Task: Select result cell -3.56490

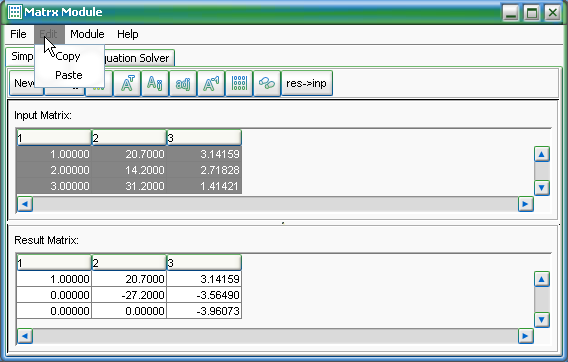Action: tap(204, 295)
